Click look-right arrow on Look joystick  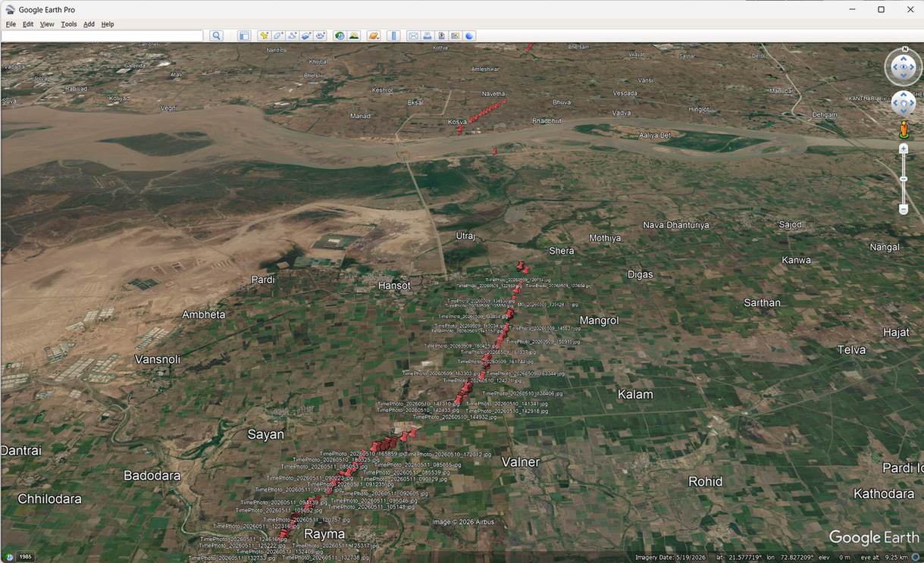[x=913, y=67]
